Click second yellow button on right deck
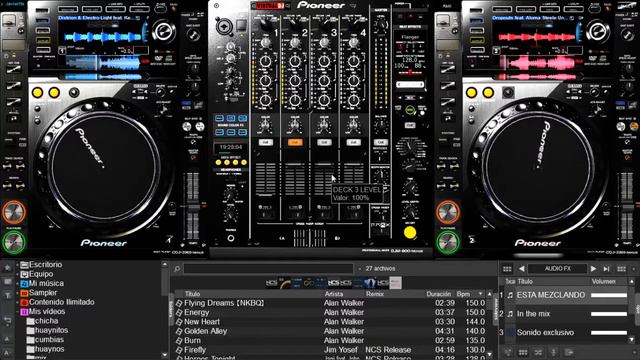 click(488, 93)
